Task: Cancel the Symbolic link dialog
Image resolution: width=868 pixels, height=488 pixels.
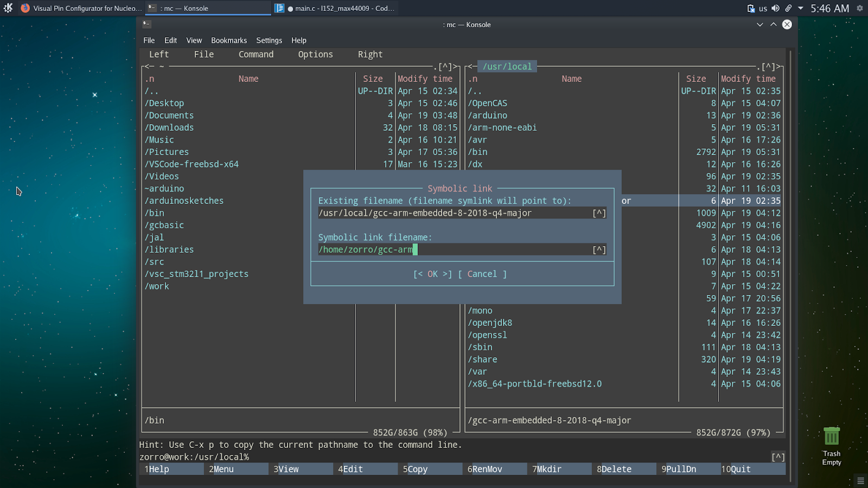Action: [x=482, y=274]
